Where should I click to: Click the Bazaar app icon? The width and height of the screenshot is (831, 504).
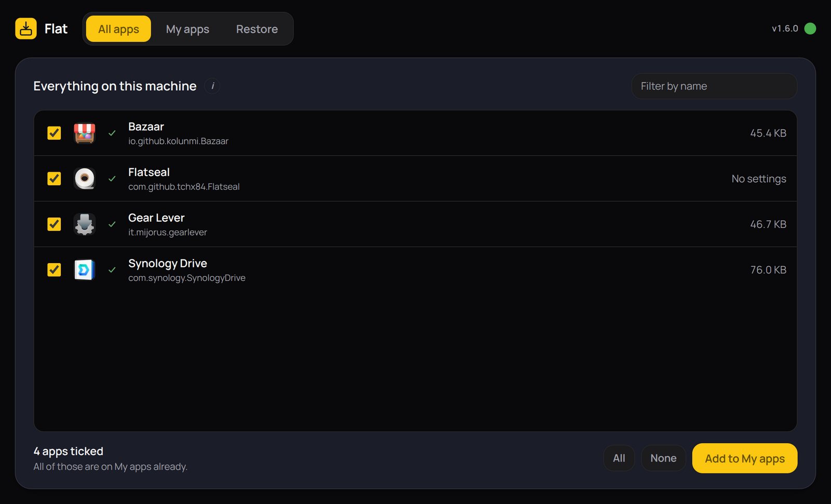pyautogui.click(x=84, y=133)
